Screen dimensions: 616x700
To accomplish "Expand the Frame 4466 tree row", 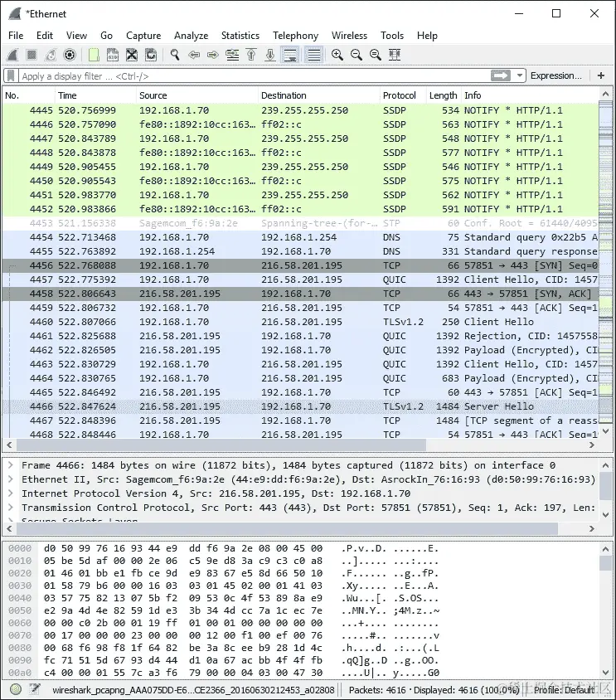I will (10, 465).
